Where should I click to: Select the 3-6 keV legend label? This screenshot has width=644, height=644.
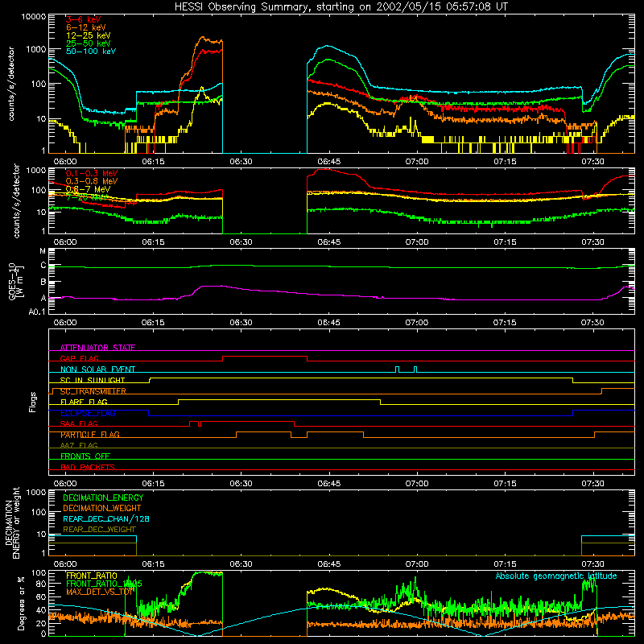pos(84,19)
